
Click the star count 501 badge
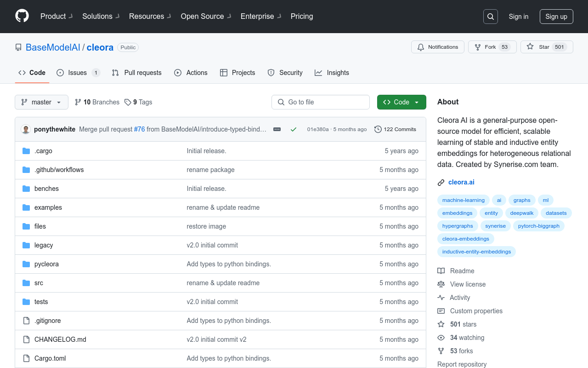click(x=560, y=47)
